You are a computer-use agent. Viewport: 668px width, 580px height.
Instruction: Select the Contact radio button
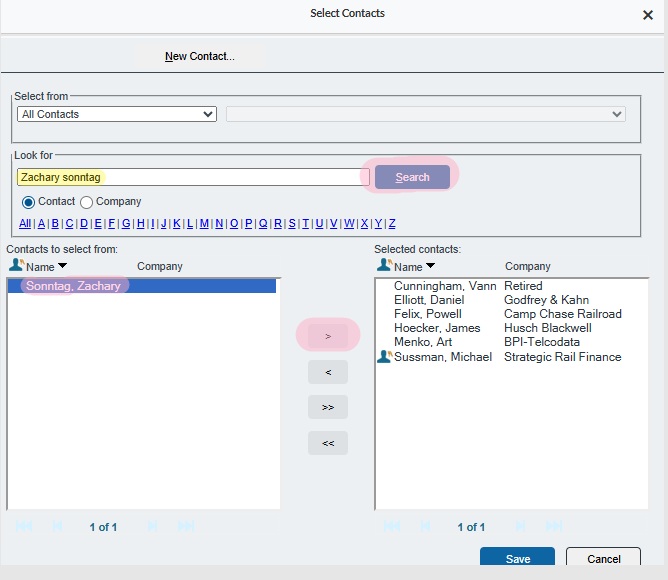(x=28, y=202)
